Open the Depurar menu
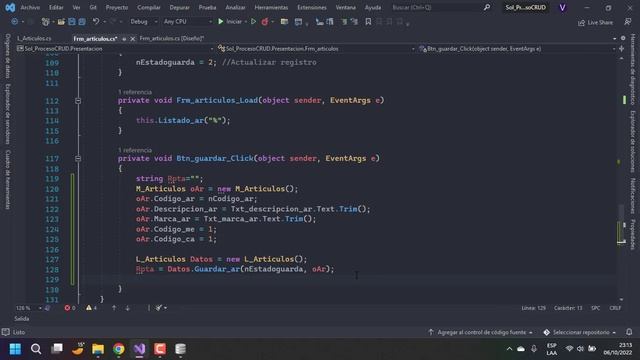 click(180, 7)
